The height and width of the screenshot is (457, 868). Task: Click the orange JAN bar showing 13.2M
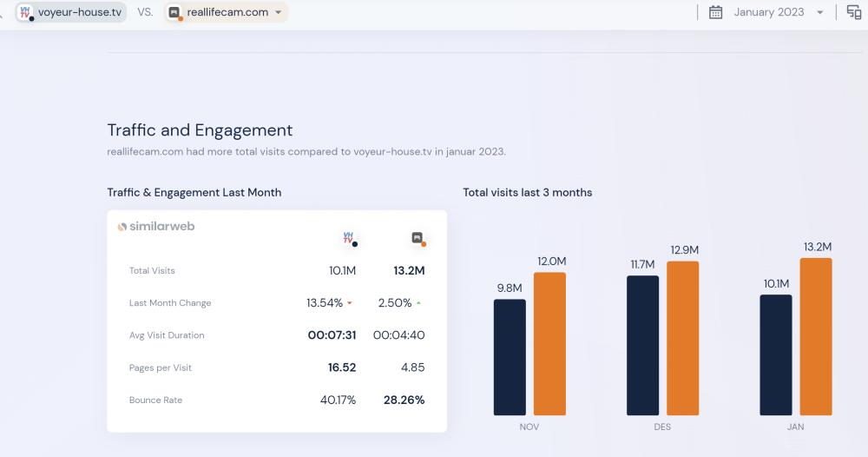(x=816, y=336)
